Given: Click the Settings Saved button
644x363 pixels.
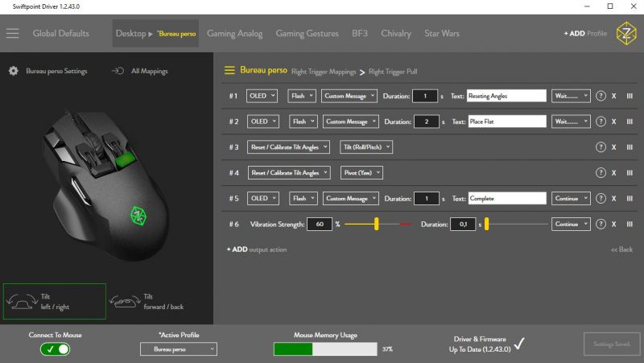Looking at the screenshot, I should click(612, 344).
